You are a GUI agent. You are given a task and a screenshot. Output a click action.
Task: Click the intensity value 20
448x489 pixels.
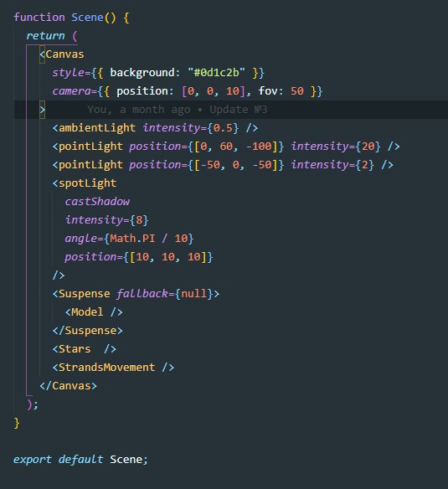[x=368, y=147]
